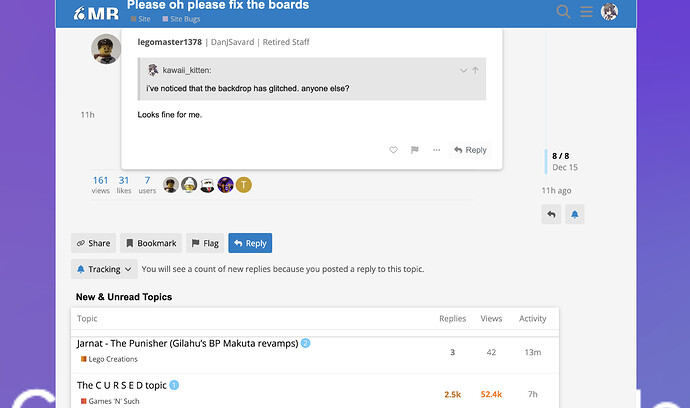This screenshot has width=690, height=408.
Task: Show more post actions ellipsis
Action: pyautogui.click(x=436, y=150)
